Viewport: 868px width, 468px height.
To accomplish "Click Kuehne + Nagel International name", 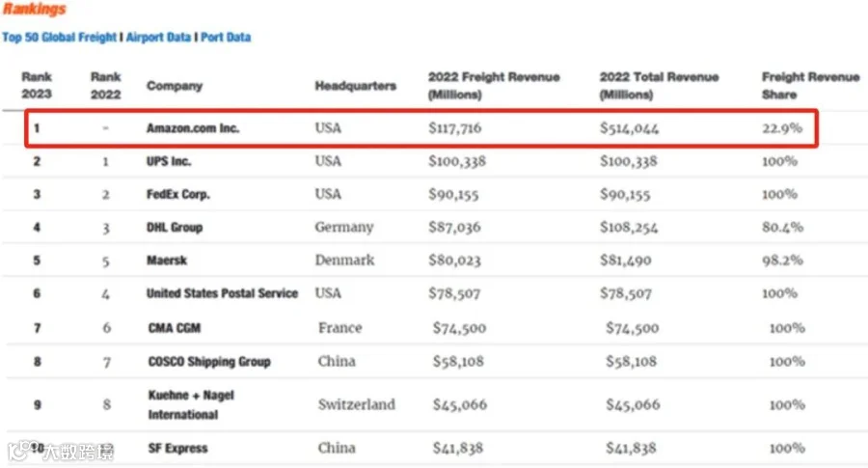I will tap(191, 405).
